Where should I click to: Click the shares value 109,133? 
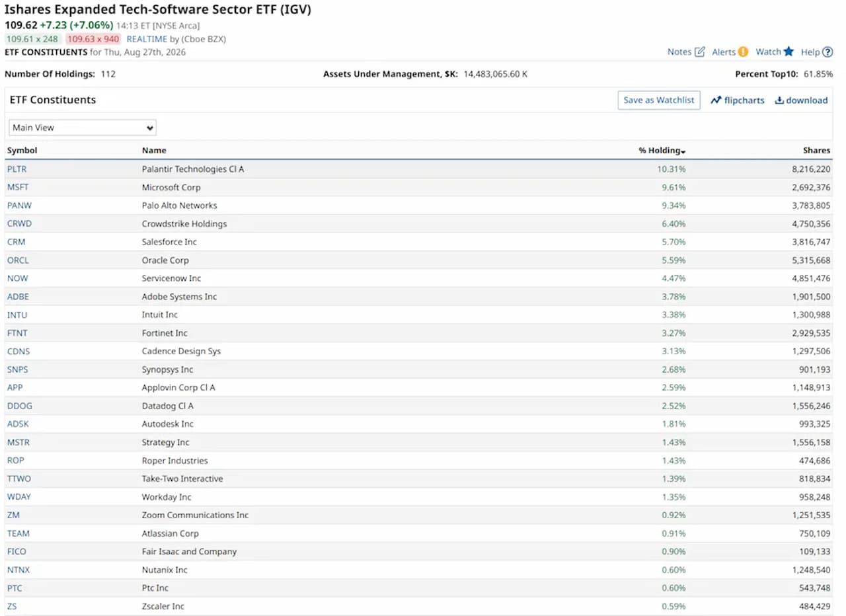pyautogui.click(x=816, y=551)
